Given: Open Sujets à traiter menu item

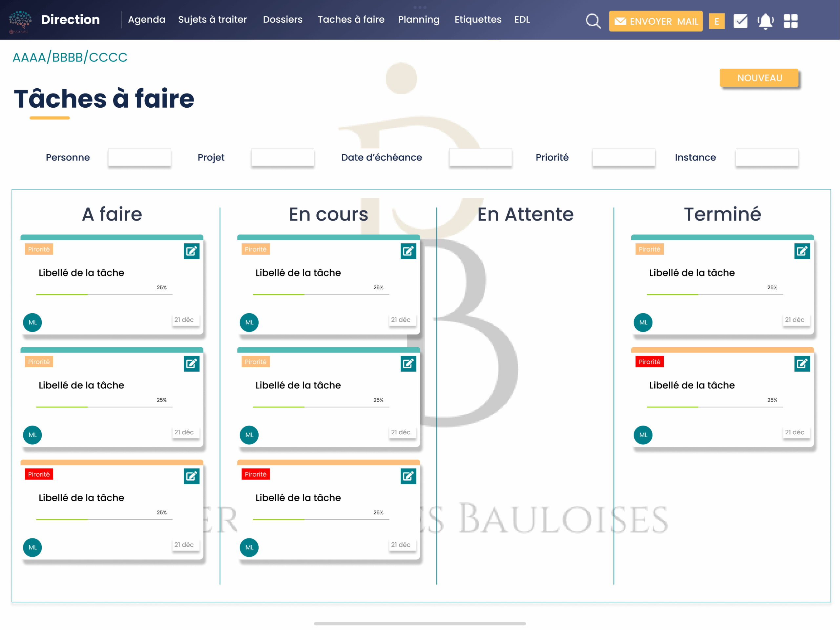Looking at the screenshot, I should pyautogui.click(x=212, y=19).
